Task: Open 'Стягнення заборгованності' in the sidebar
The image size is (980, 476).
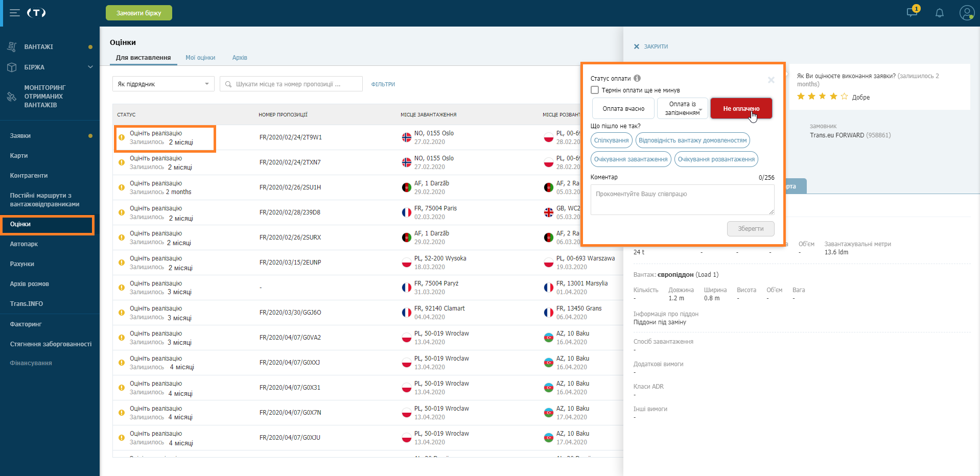Action: pos(51,344)
